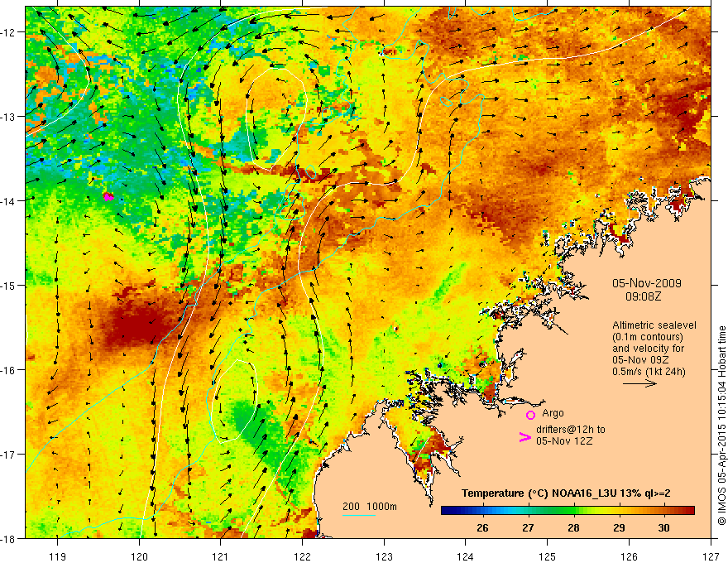Click the latitude axis label '-17'
This screenshot has height=563, width=728.
click(8, 455)
